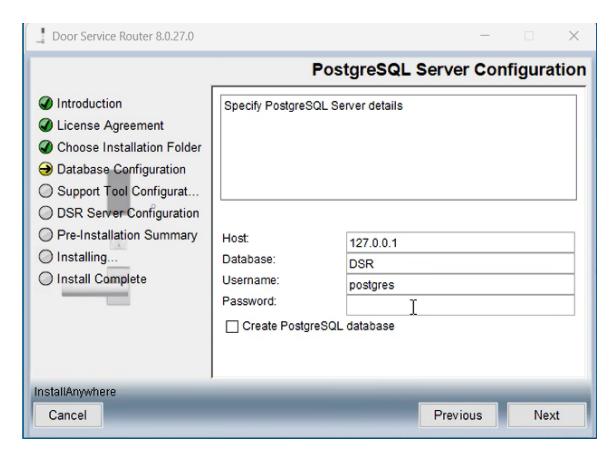Minimize the installer window
This screenshot has width=616, height=464.
(485, 36)
